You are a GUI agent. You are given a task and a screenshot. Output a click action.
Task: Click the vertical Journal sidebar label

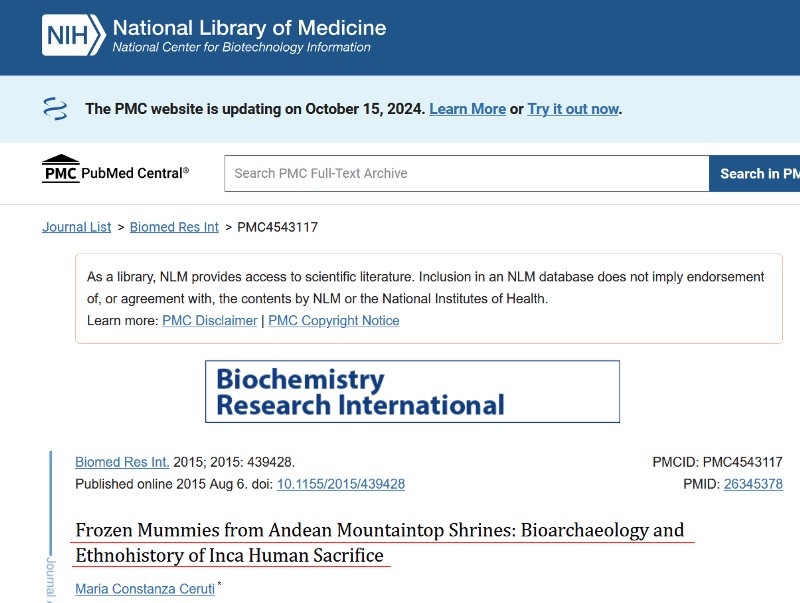pyautogui.click(x=51, y=580)
